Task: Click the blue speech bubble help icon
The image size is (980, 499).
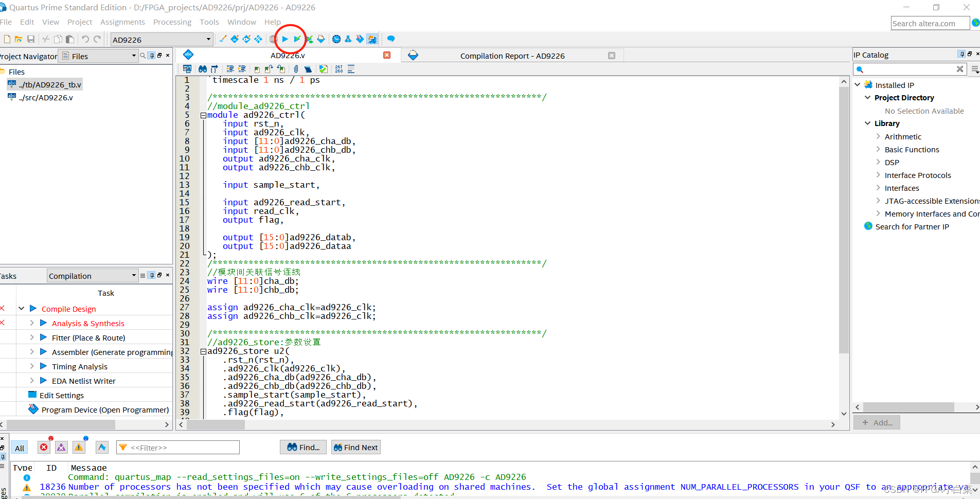Action: tap(391, 39)
